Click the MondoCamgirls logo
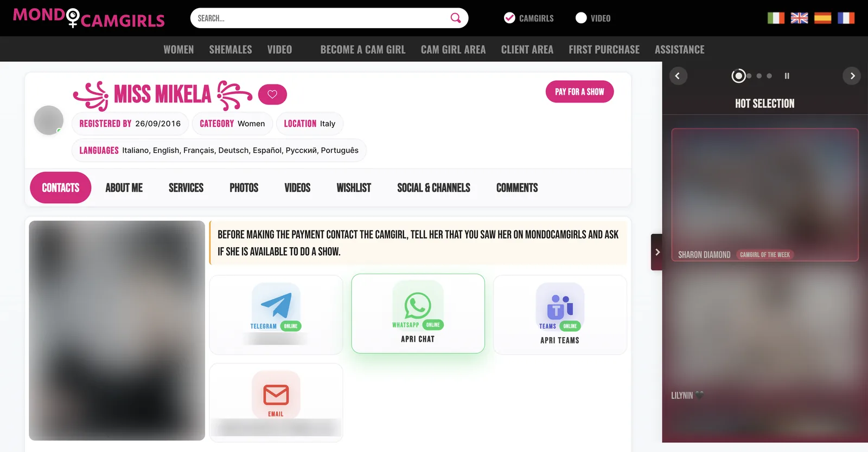 click(88, 18)
